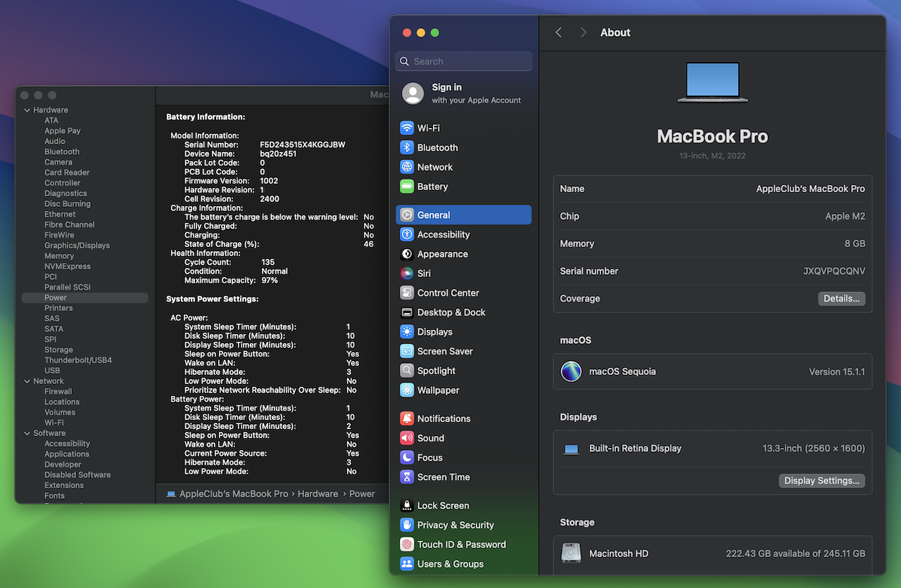Screen dimensions: 901x588
Task: Select Memory in the System Information sidebar
Action: click(x=59, y=256)
